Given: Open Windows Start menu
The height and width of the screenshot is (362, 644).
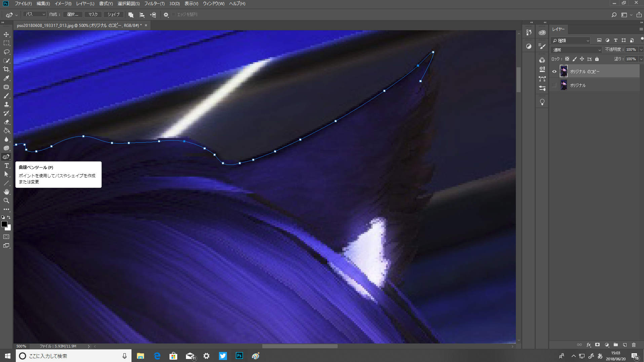Looking at the screenshot, I should [7, 356].
